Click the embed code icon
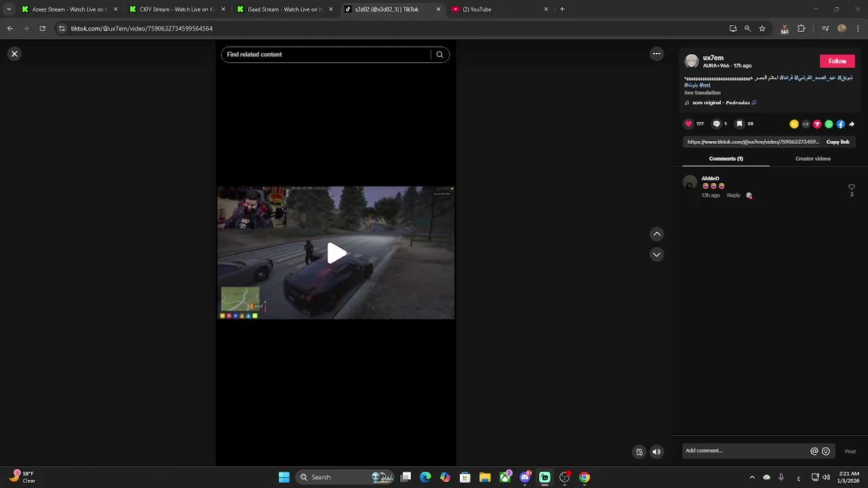The height and width of the screenshot is (488, 868). (x=806, y=124)
